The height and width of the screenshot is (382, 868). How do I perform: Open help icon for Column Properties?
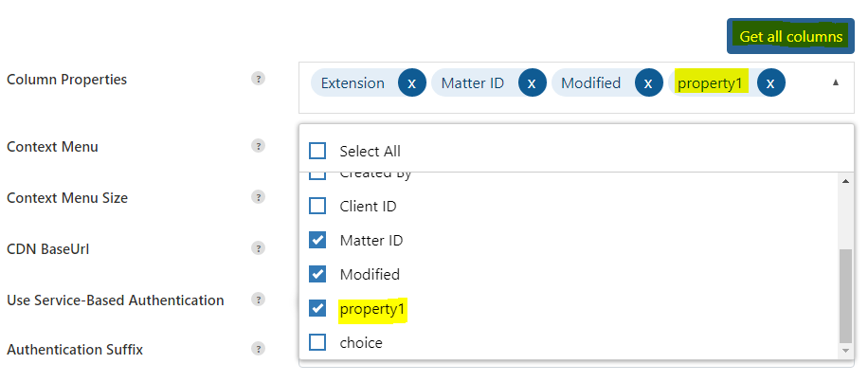[258, 79]
